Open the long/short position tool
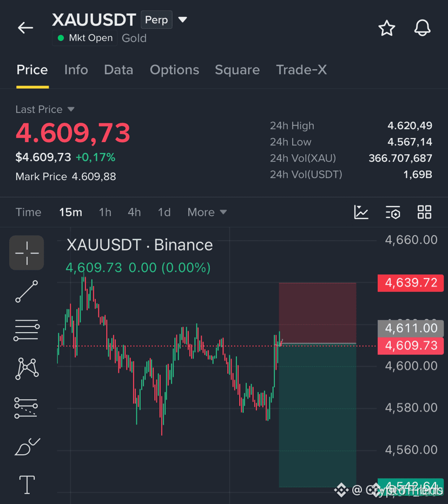Viewport: 448px width, 504px height. tap(26, 408)
